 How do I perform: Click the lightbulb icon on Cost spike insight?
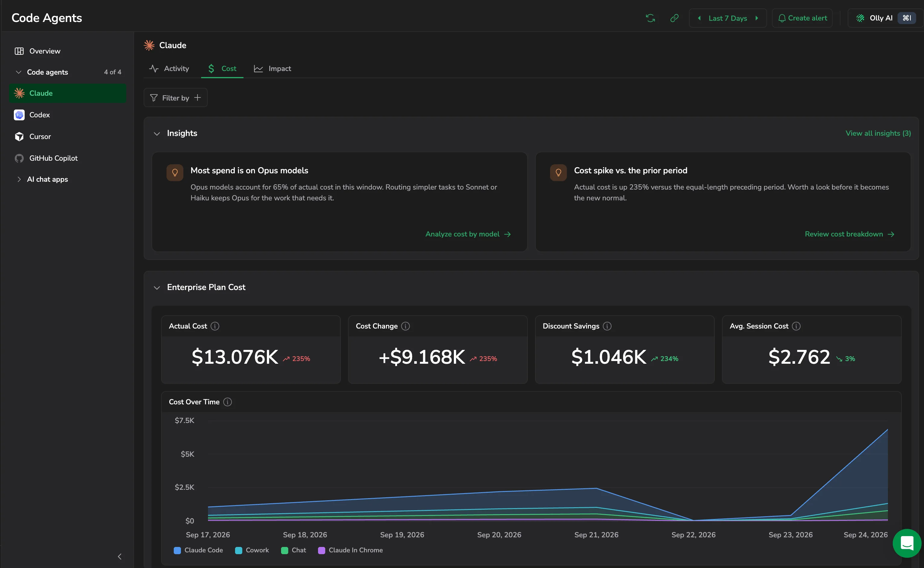point(558,173)
